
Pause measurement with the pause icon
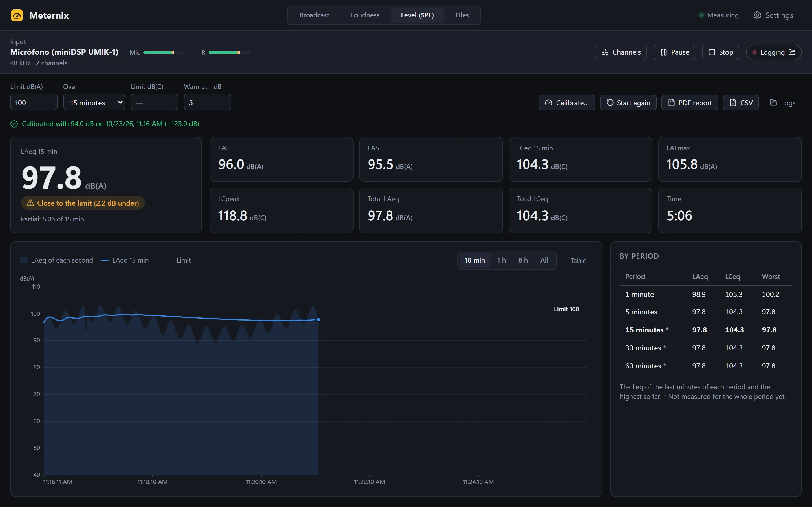pyautogui.click(x=663, y=52)
